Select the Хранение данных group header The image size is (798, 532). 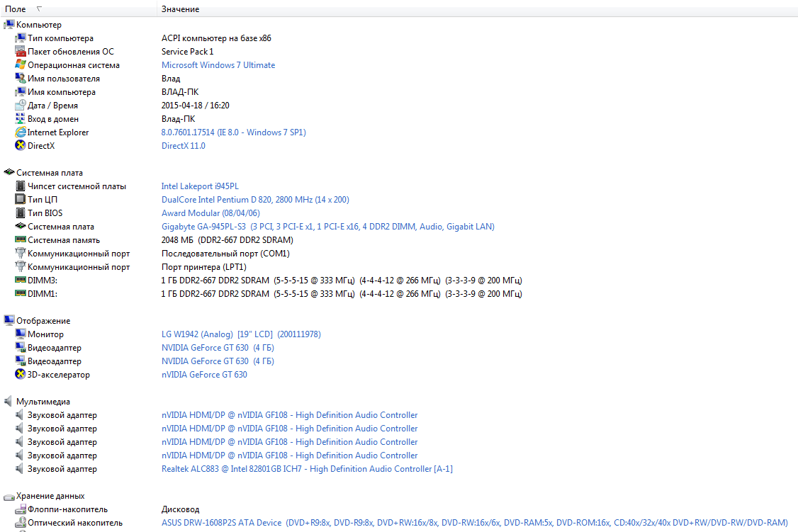coord(50,496)
